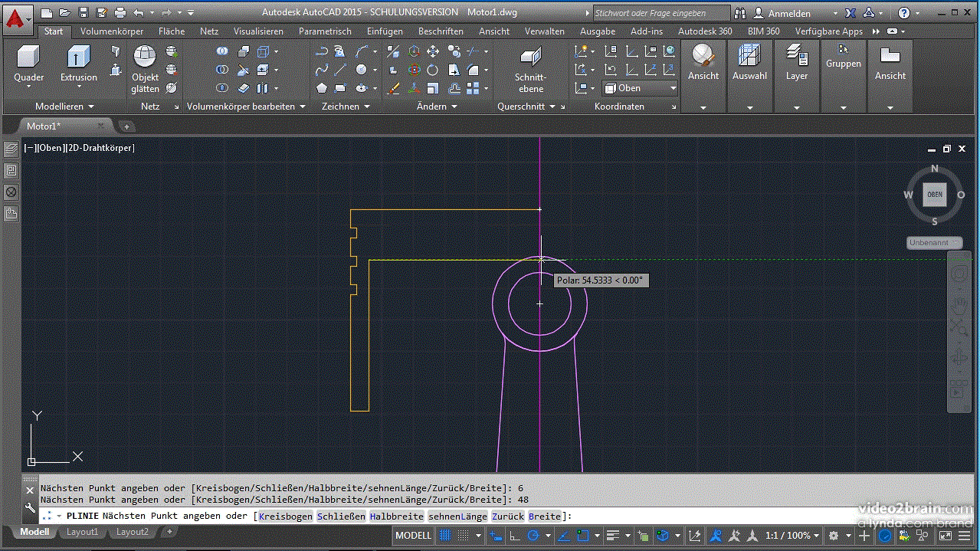
Task: Open the Volumenkörper ribbon tab
Action: click(x=112, y=31)
